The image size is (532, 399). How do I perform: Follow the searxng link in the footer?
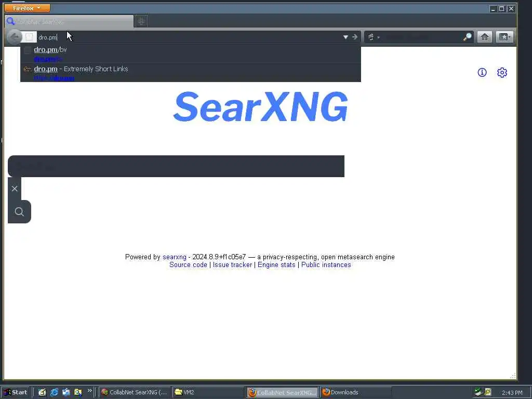pos(175,257)
